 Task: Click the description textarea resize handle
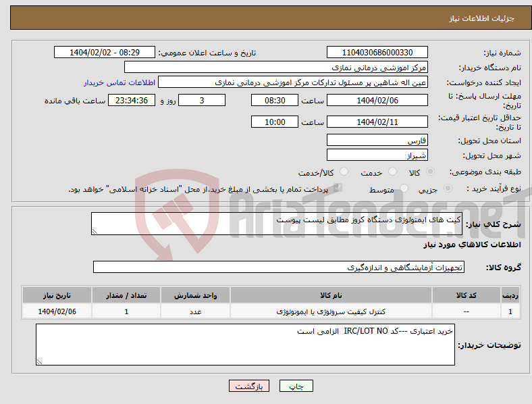tap(95, 232)
